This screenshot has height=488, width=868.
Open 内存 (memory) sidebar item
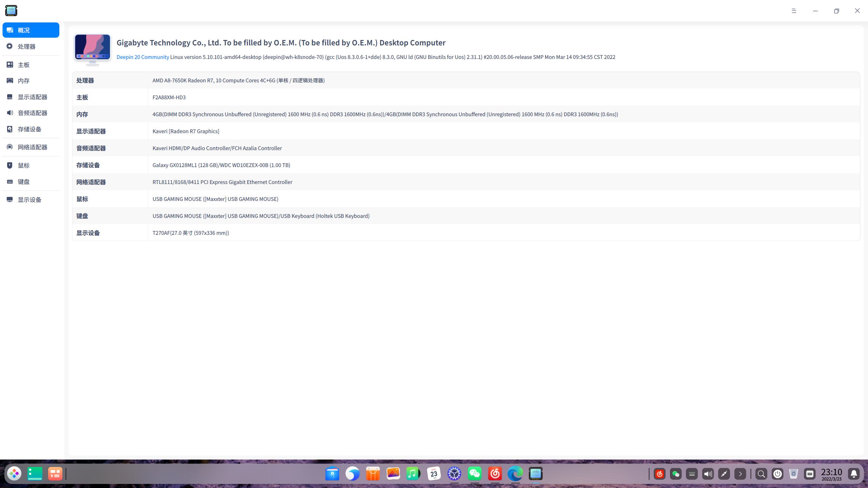pos(24,81)
